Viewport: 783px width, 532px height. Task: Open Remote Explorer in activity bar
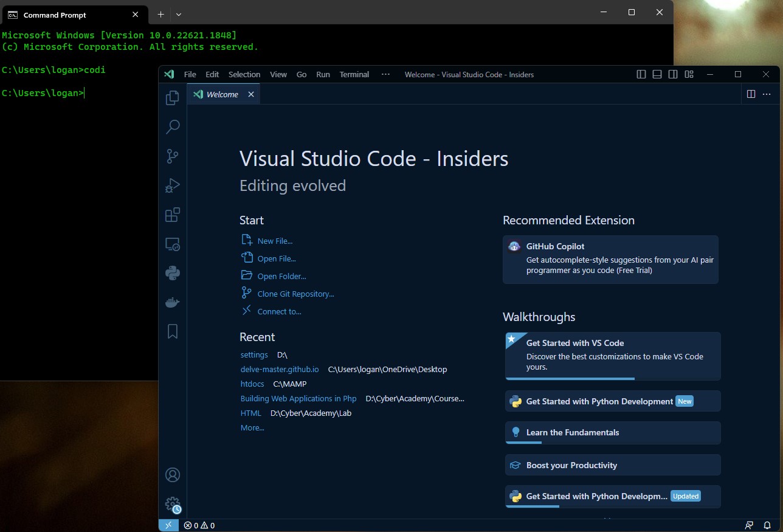coord(173,244)
